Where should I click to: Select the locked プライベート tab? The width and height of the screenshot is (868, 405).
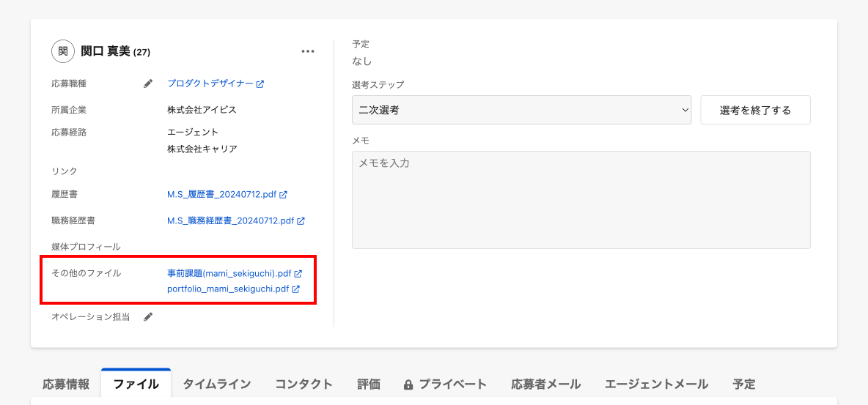[445, 384]
